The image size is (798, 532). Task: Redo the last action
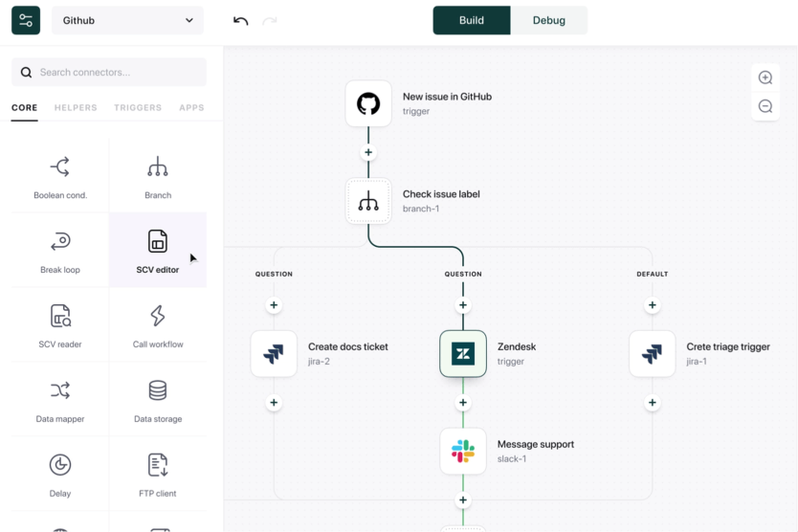(x=270, y=20)
